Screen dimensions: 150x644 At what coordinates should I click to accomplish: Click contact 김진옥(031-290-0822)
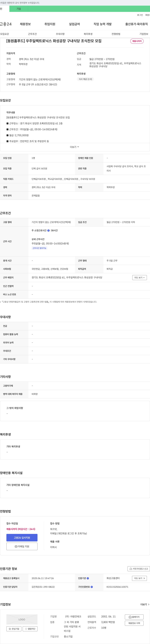click(43, 587)
